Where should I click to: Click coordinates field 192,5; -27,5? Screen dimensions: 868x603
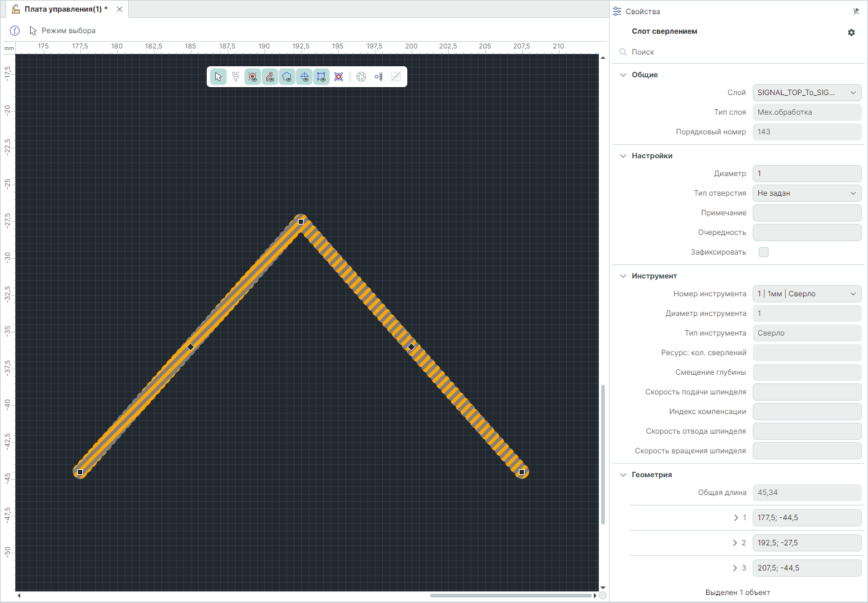[x=807, y=543]
